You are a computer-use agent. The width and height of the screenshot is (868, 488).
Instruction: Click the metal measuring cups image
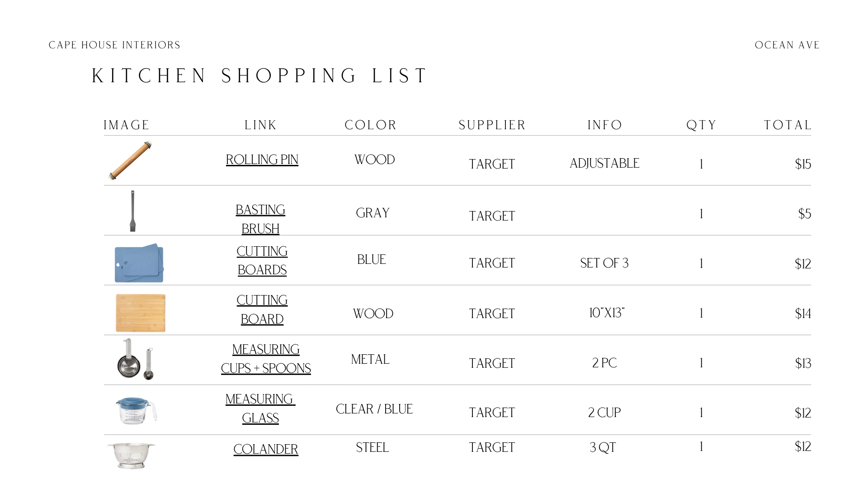point(136,359)
